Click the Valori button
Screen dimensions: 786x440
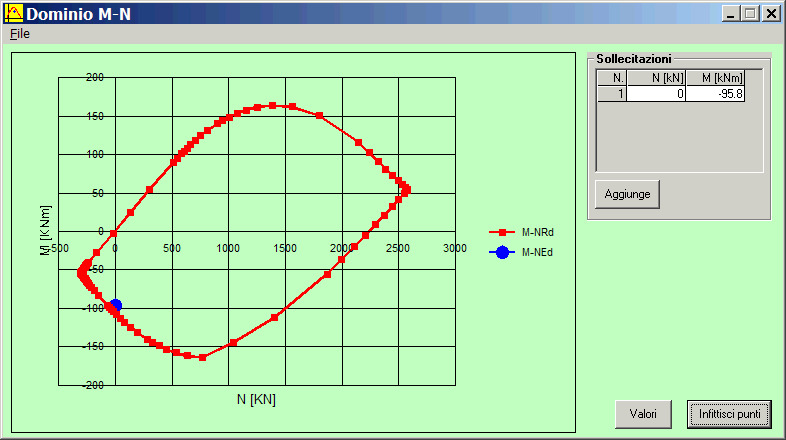click(643, 414)
